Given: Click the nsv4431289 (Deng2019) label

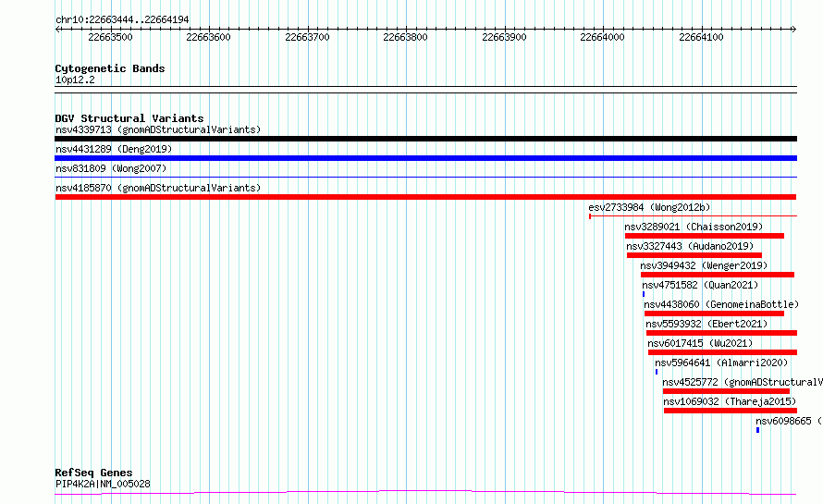Looking at the screenshot, I should [114, 149].
